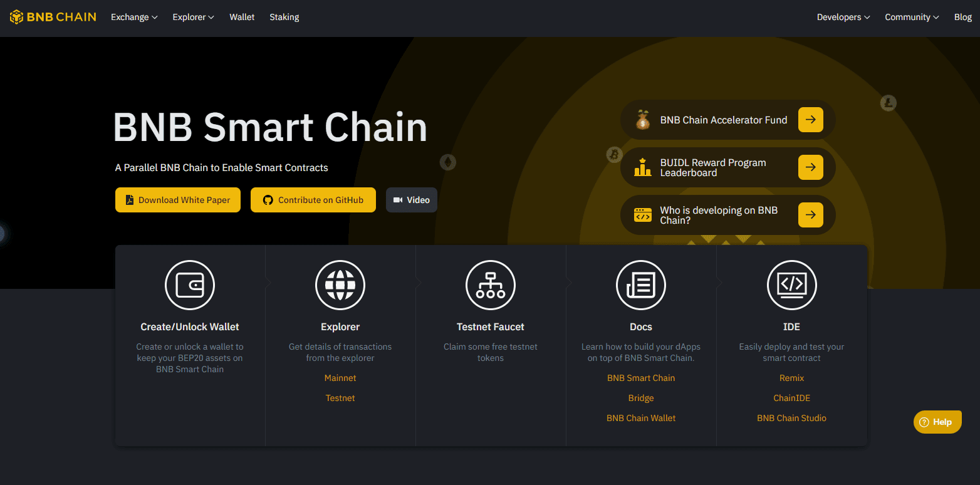Open the BNB Chain Wallet link

pos(641,418)
